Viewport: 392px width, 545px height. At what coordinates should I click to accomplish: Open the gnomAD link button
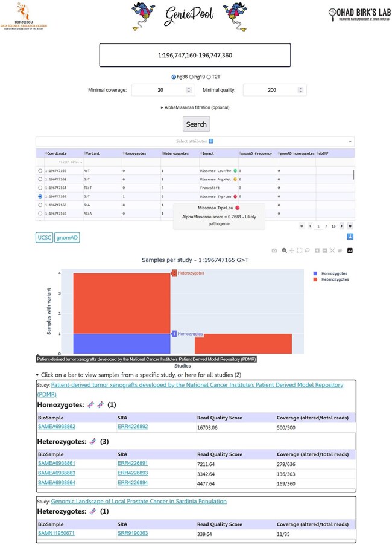tap(67, 237)
